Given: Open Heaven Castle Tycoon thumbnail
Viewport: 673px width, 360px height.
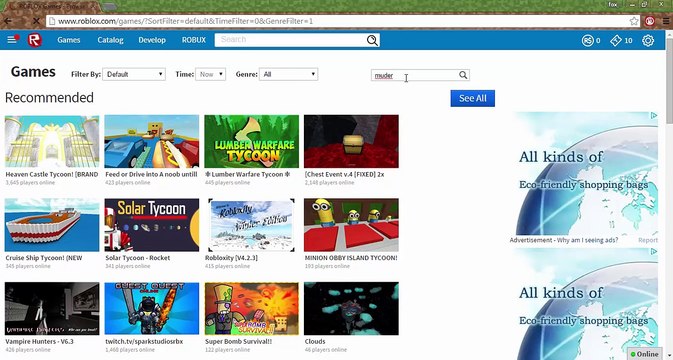Looking at the screenshot, I should [x=52, y=141].
